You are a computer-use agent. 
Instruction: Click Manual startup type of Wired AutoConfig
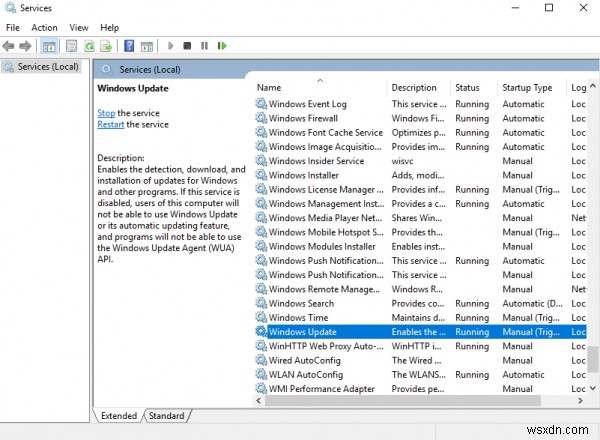pos(517,360)
